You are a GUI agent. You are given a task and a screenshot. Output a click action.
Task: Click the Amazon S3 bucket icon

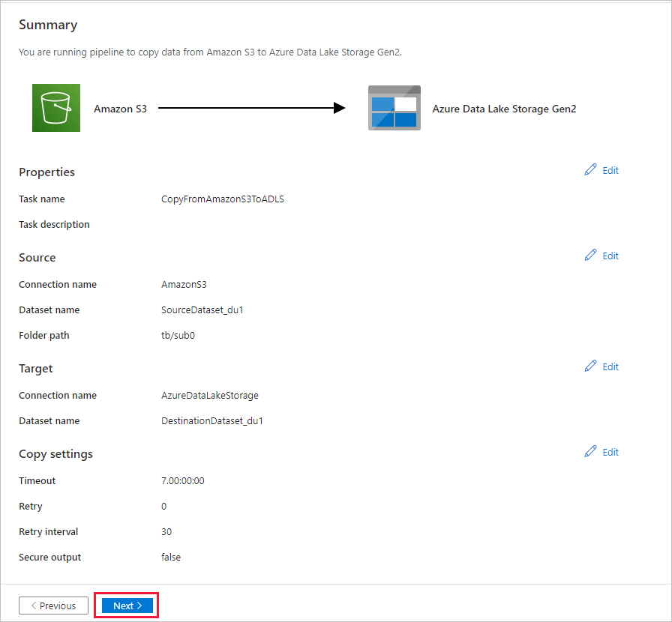(x=56, y=108)
